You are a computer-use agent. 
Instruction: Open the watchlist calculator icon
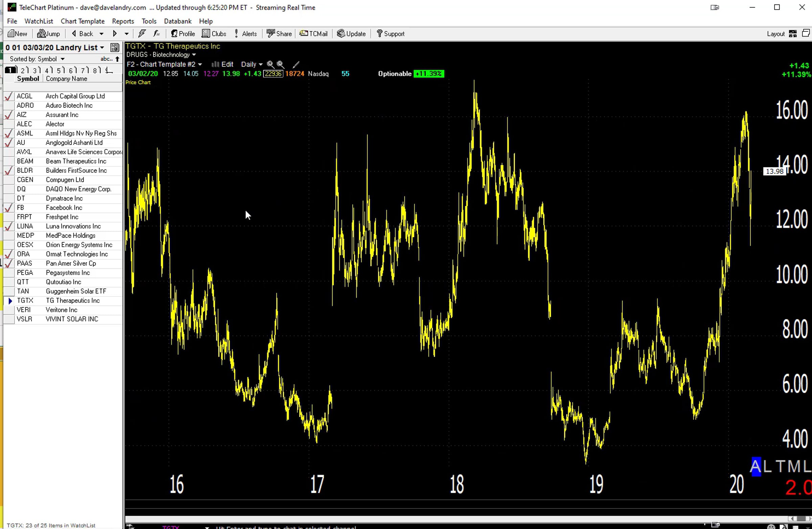tap(115, 47)
